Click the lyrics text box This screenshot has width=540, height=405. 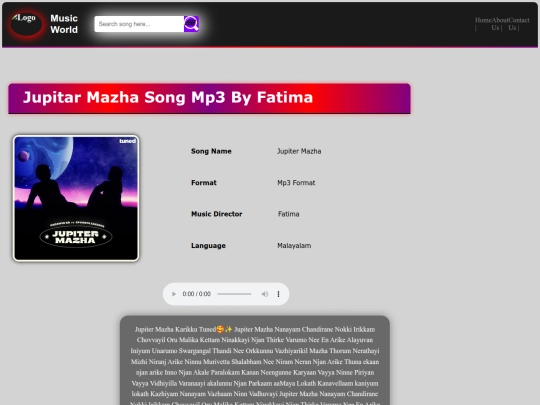[x=255, y=360]
